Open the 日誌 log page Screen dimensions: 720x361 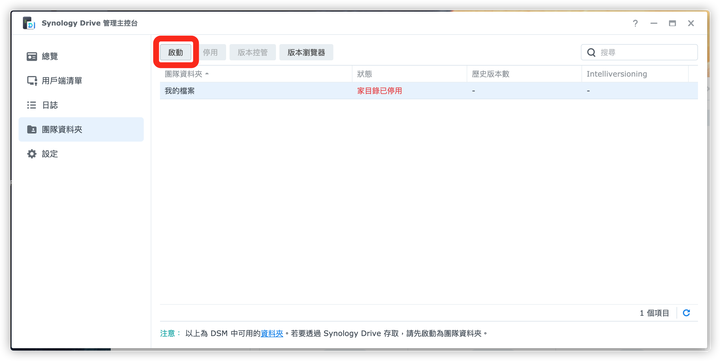pyautogui.click(x=81, y=105)
